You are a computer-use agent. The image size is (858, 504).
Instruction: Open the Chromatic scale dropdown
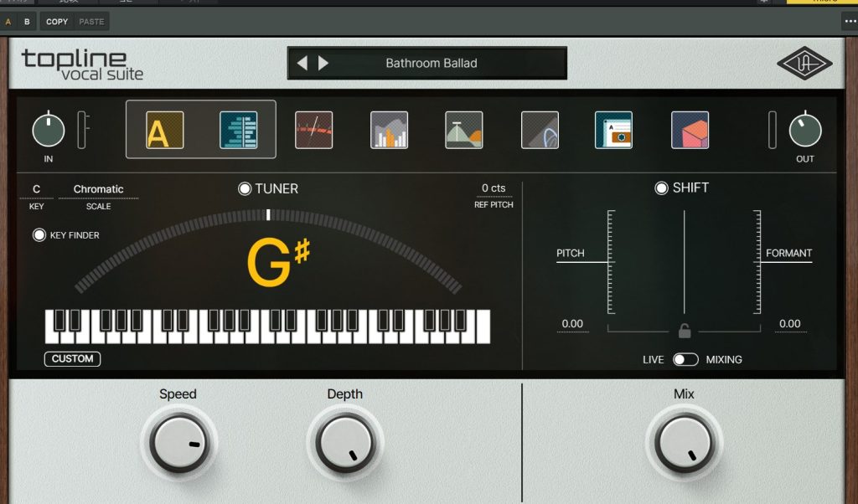tap(98, 190)
